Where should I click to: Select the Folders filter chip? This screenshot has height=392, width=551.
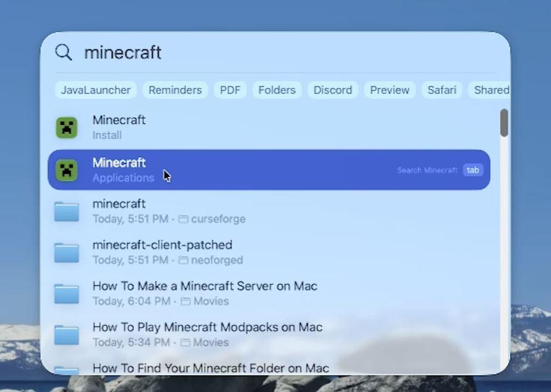277,90
